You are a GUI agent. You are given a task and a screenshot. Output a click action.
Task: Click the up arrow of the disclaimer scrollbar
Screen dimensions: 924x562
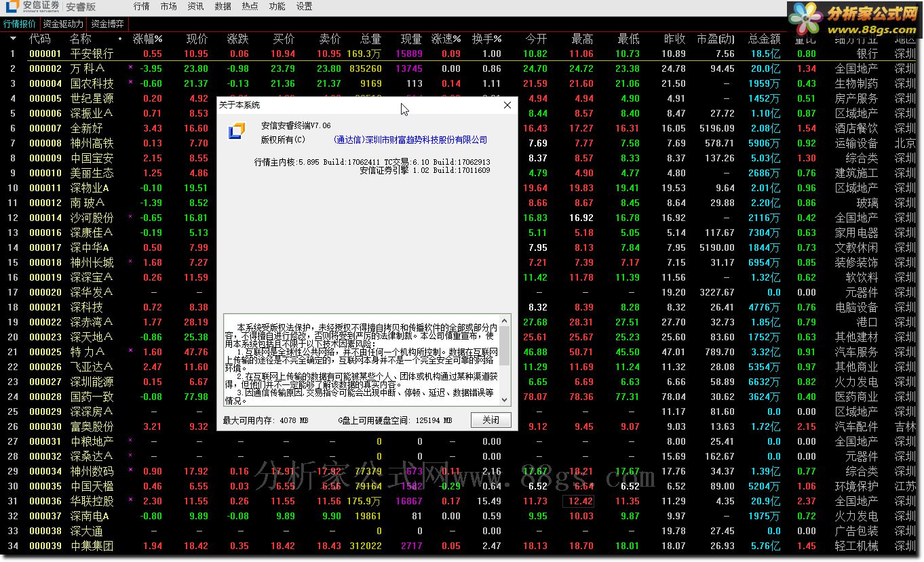(505, 321)
